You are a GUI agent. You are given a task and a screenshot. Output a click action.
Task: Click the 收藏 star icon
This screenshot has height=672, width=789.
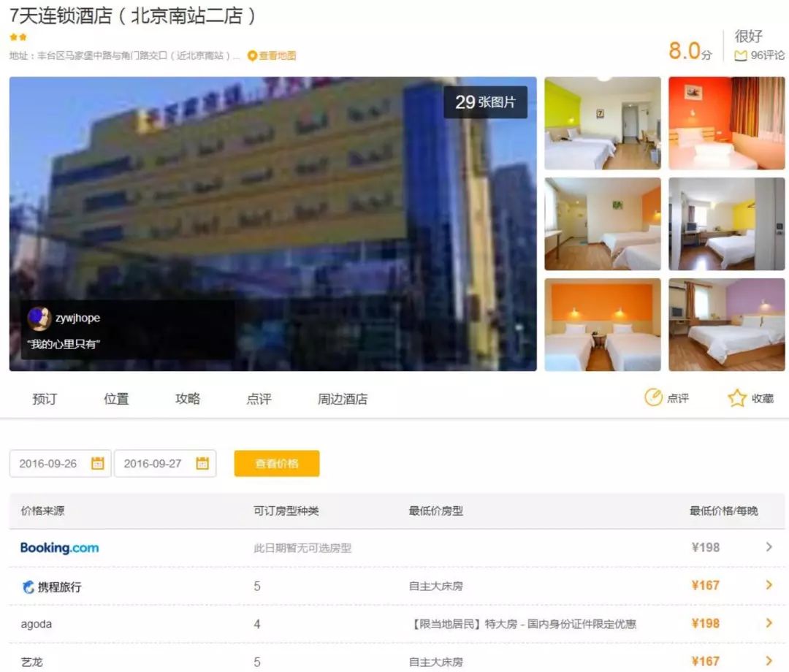pyautogui.click(x=737, y=398)
